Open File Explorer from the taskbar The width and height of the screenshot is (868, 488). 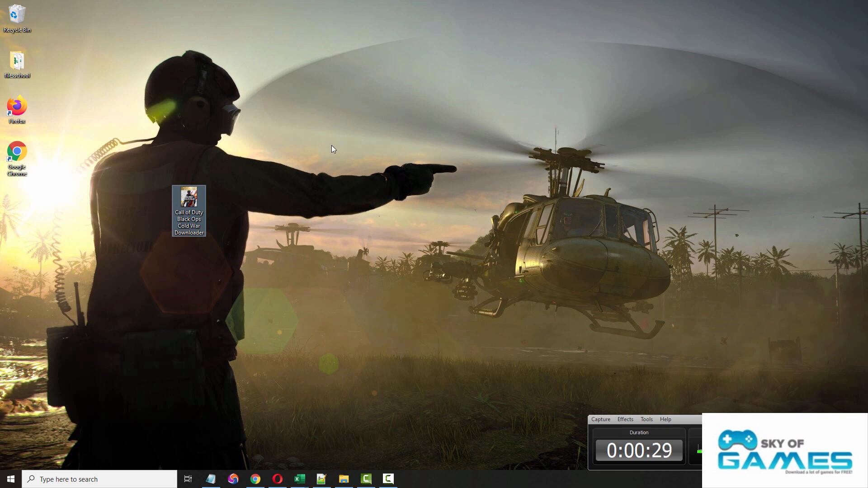(x=344, y=479)
